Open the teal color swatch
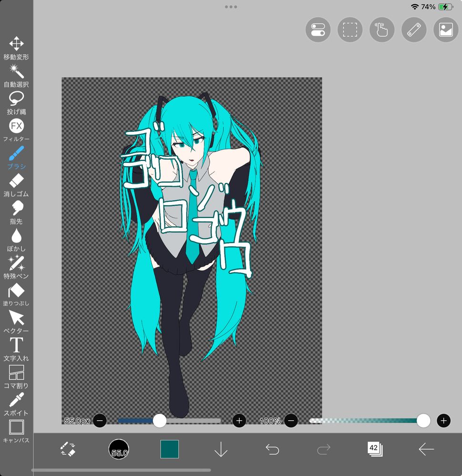Viewport: 462px width, 476px height. click(170, 449)
